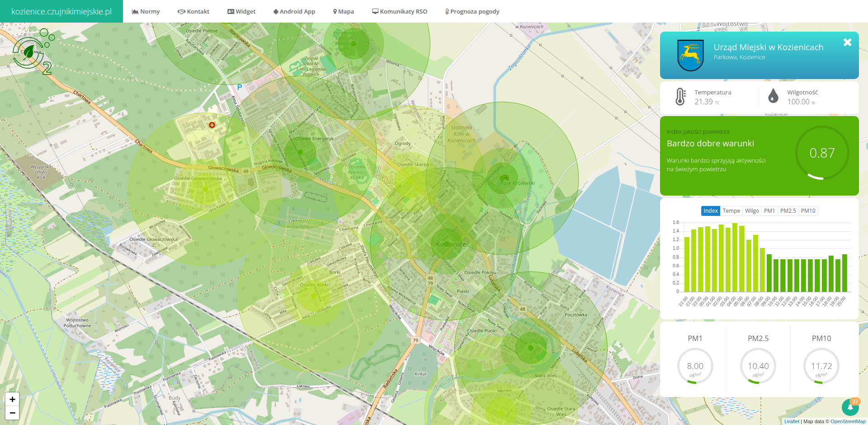Select sensor marker near Stara Wieś
This screenshot has height=425, width=868.
click(531, 348)
